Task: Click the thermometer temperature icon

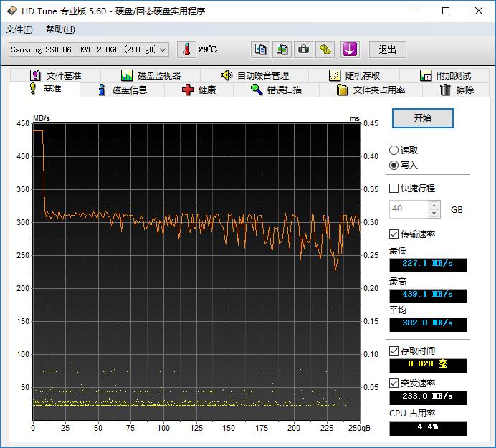Action: [x=186, y=49]
